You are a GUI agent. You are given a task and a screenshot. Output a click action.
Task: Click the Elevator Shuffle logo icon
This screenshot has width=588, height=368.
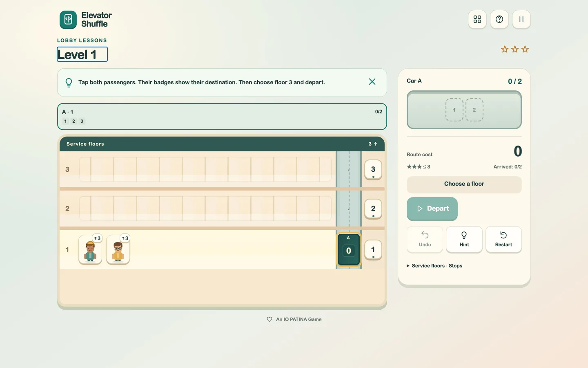68,20
